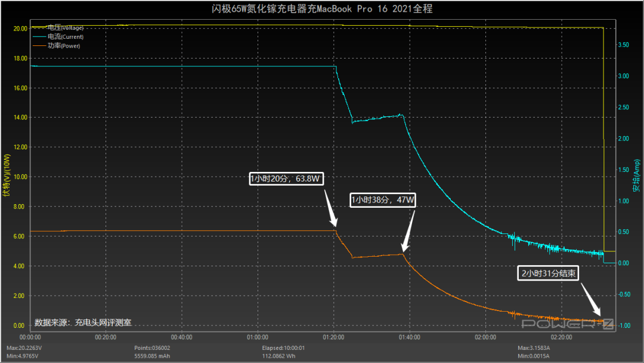The width and height of the screenshot is (644, 363).
Task: Click the 01:00:00 time axis tick
Action: pos(258,337)
